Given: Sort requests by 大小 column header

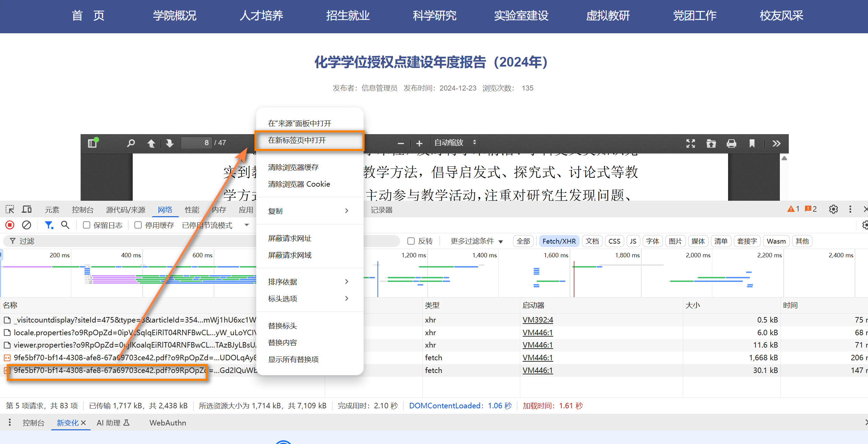Looking at the screenshot, I should (x=731, y=305).
